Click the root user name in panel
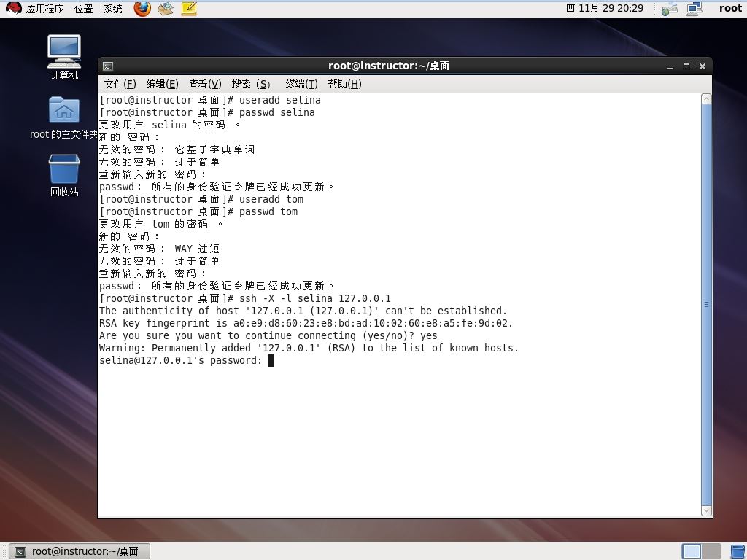 click(x=729, y=8)
